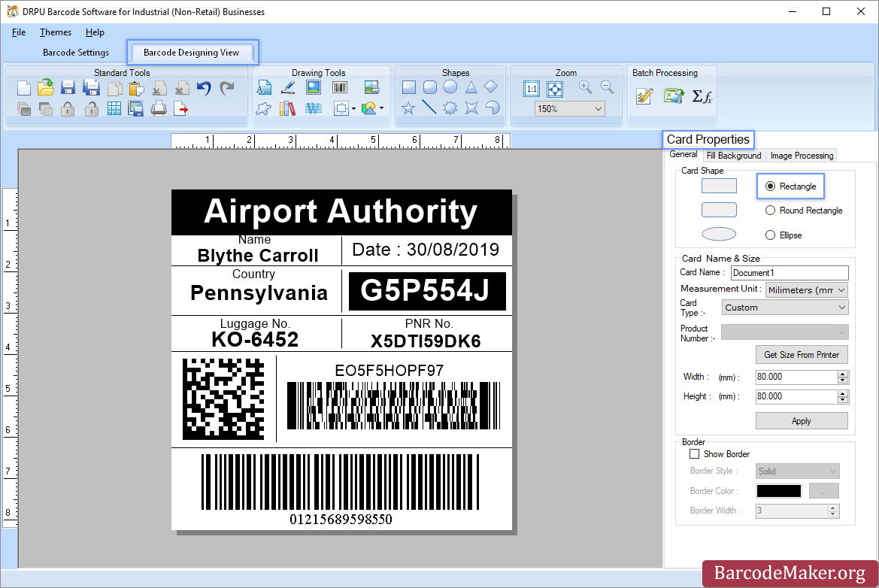
Task: Open the Fill Background tab
Action: pyautogui.click(x=733, y=155)
